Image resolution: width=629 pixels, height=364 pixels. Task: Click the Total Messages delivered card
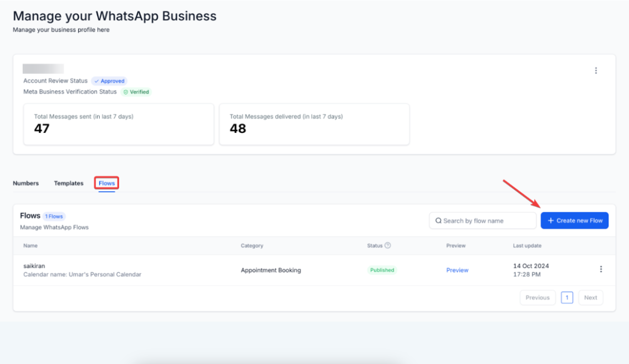point(314,124)
